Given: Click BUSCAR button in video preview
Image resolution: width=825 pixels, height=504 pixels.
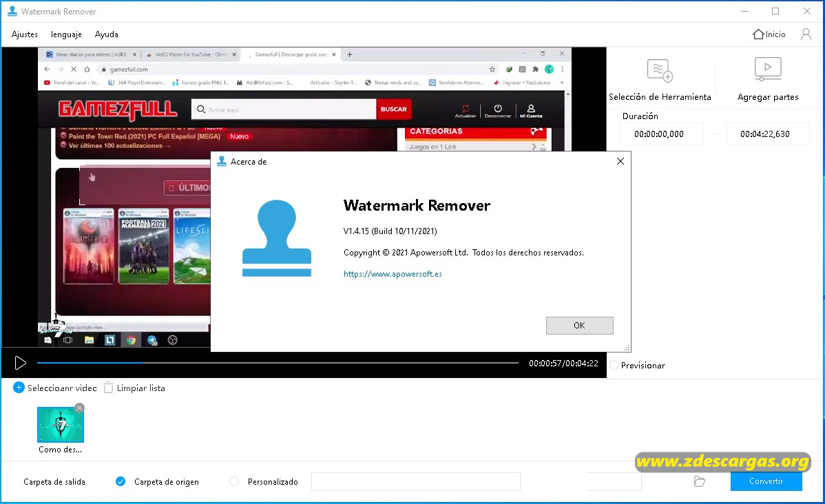Looking at the screenshot, I should 393,109.
